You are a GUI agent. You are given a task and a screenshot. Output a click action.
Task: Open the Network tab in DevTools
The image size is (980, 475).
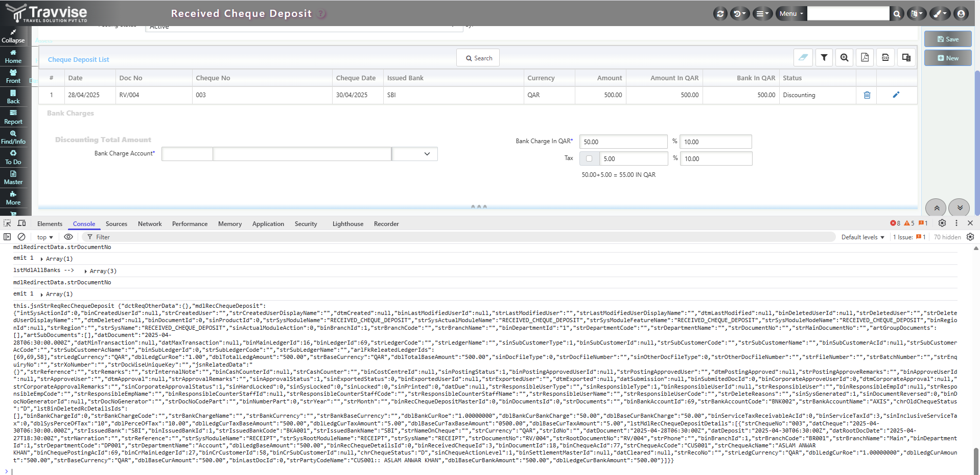[x=150, y=224]
